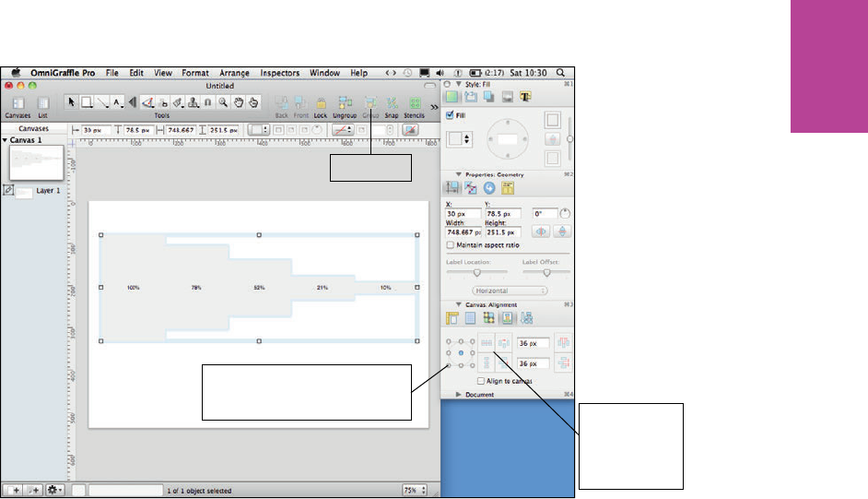
Task: Open the gear action menu
Action: 54,490
